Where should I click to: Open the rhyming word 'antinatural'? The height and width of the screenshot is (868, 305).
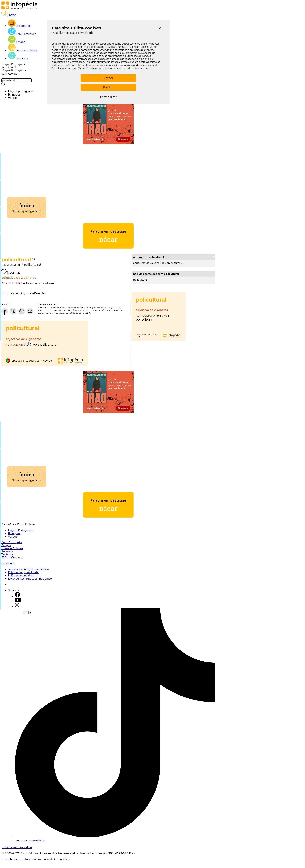coord(159,263)
